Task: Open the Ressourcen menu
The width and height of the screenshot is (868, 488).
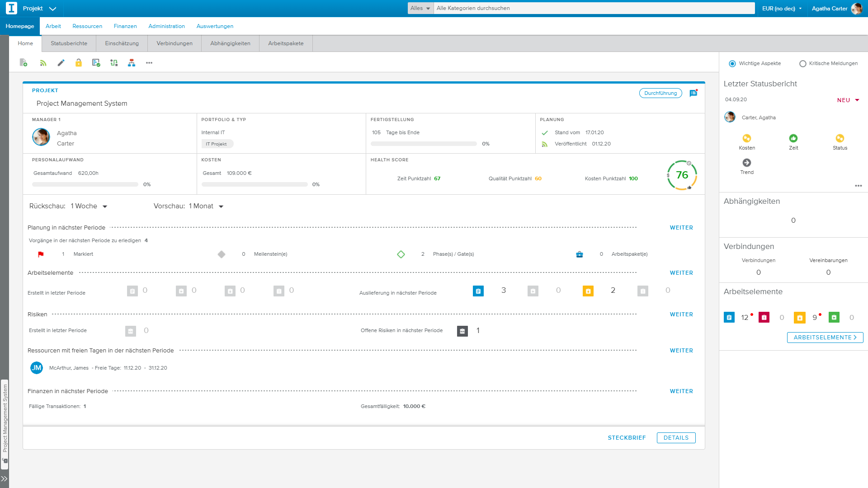Action: (x=87, y=26)
